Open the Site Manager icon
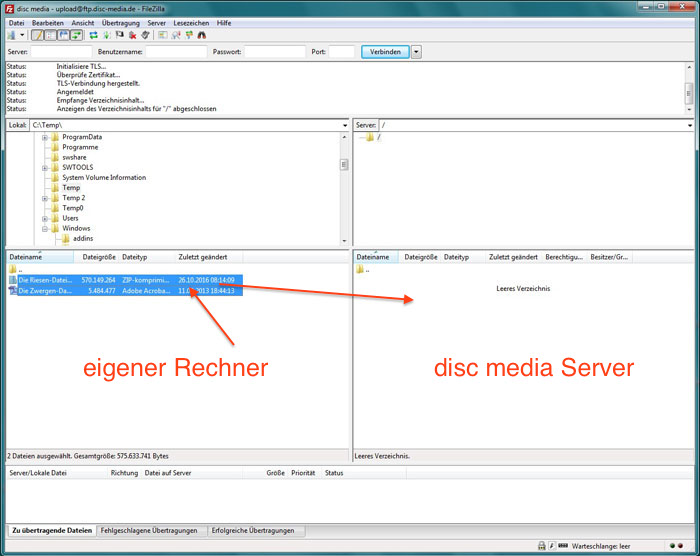This screenshot has height=556, width=700. tap(11, 35)
